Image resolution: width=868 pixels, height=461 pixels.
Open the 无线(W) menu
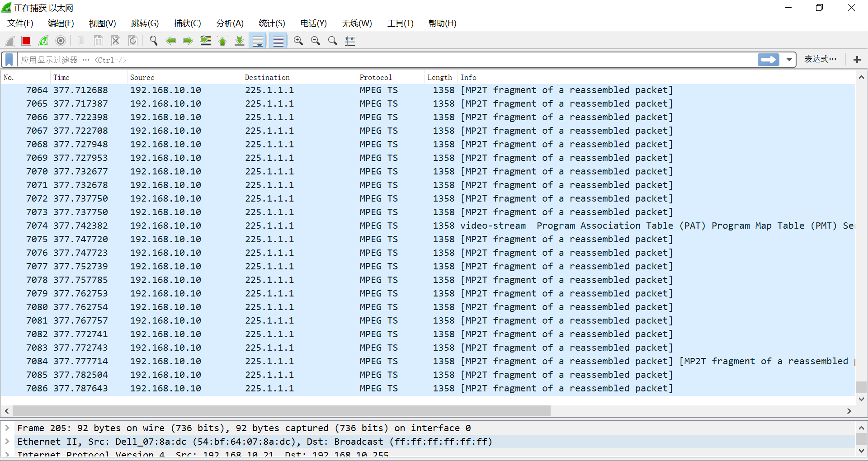tap(357, 24)
